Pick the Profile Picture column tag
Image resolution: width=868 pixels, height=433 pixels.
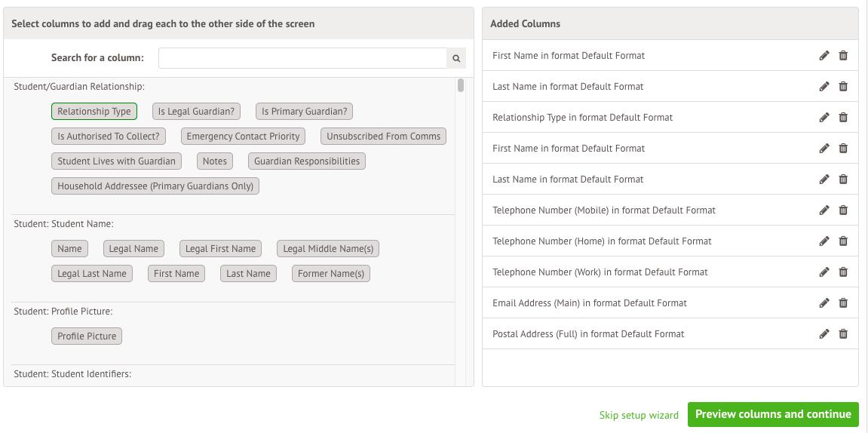(87, 336)
